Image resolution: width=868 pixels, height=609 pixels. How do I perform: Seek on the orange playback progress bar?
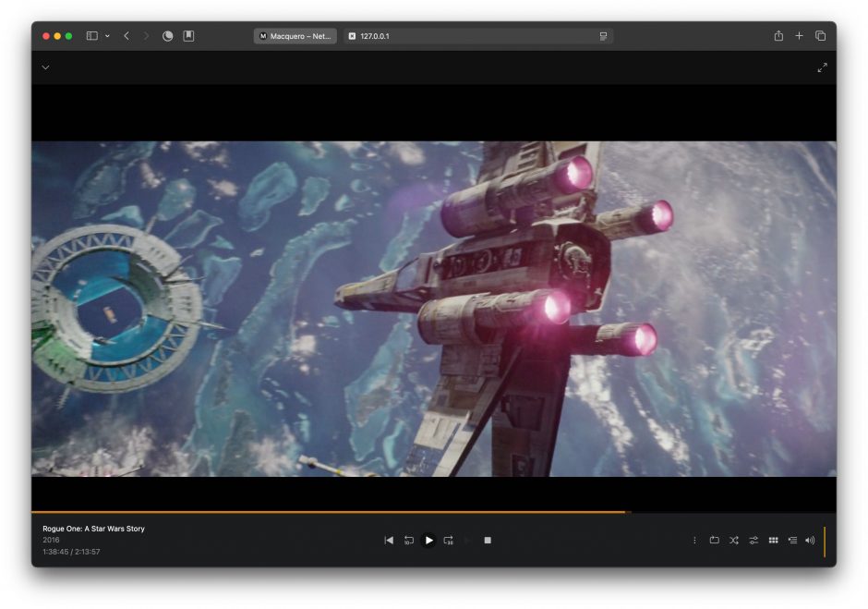click(x=369, y=512)
